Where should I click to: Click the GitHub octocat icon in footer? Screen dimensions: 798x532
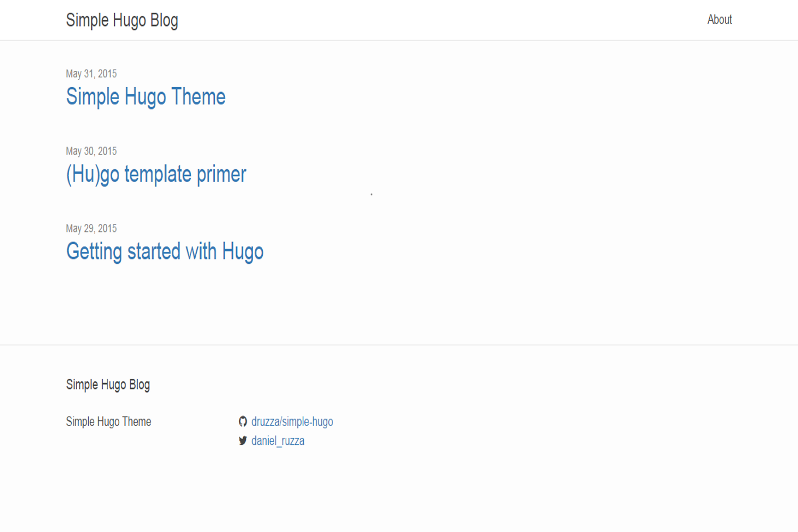coord(243,421)
